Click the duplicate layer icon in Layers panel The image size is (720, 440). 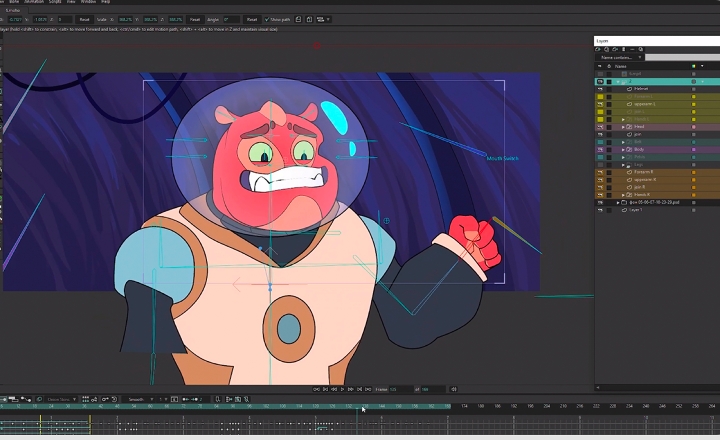607,49
